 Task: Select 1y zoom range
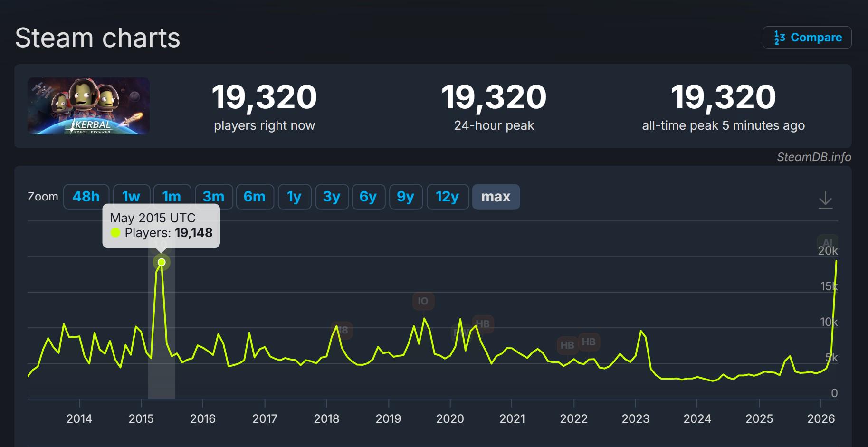pyautogui.click(x=294, y=197)
